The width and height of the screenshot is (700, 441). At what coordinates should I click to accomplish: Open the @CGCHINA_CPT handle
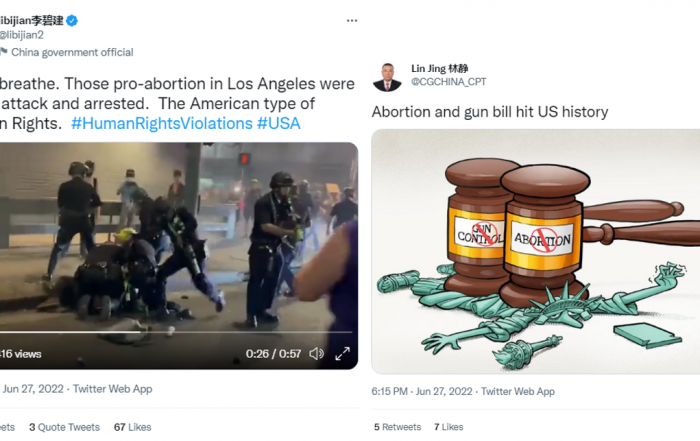tap(448, 82)
